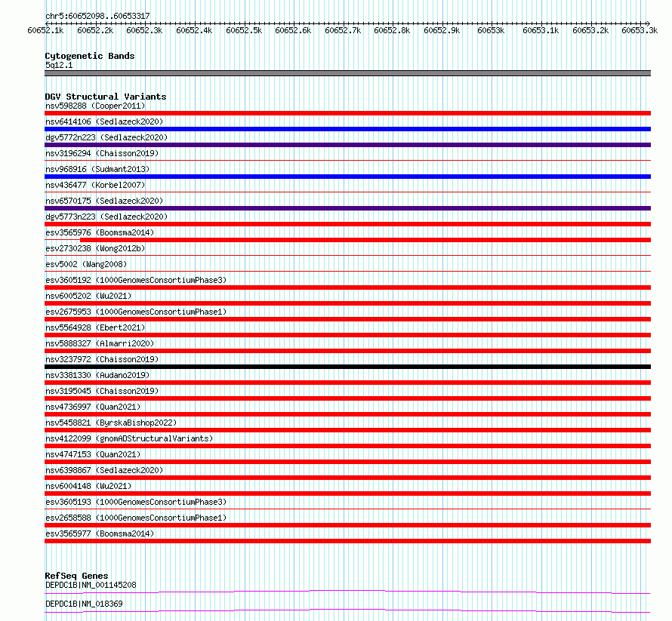Click the 60652.5k ruler tick label

tap(244, 30)
